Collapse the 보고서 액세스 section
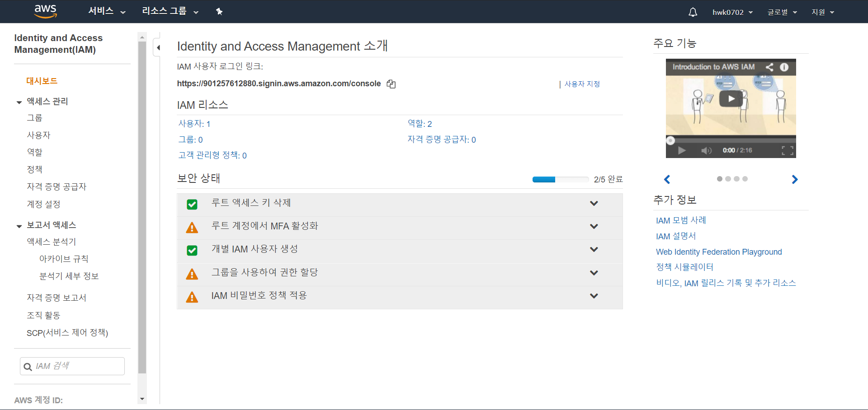Image resolution: width=868 pixels, height=410 pixels. coord(19,226)
